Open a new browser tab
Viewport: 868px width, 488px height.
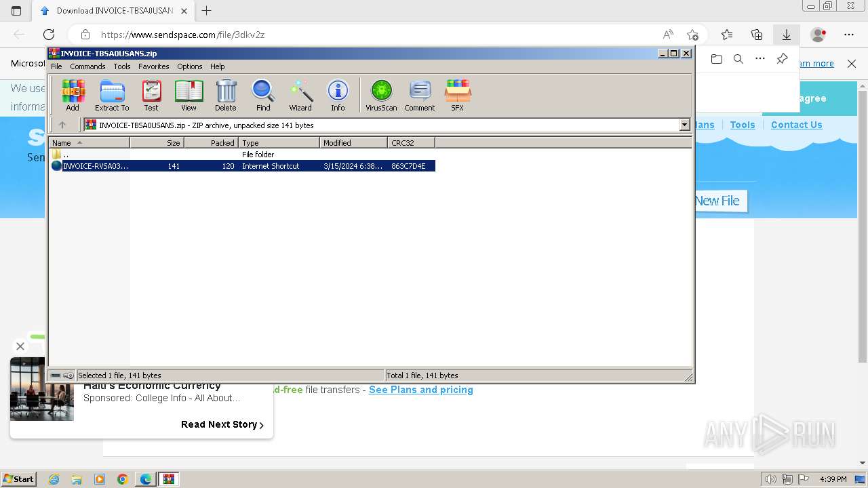pos(207,11)
